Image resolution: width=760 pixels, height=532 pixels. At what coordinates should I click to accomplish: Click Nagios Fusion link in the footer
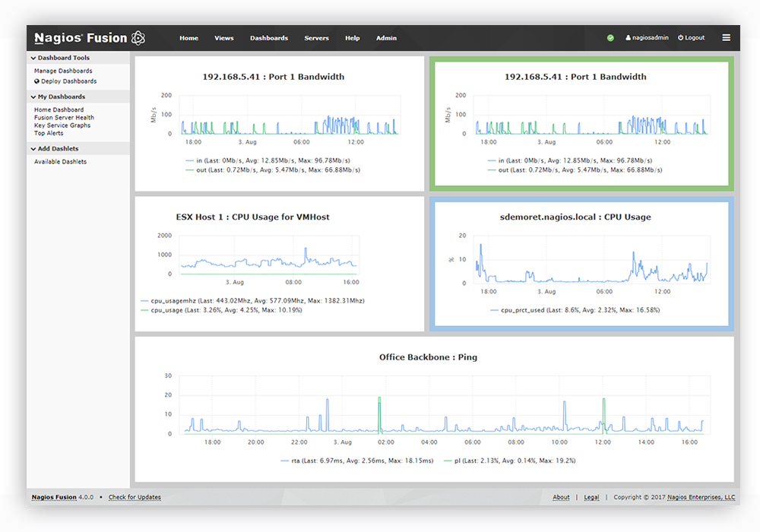pos(54,497)
